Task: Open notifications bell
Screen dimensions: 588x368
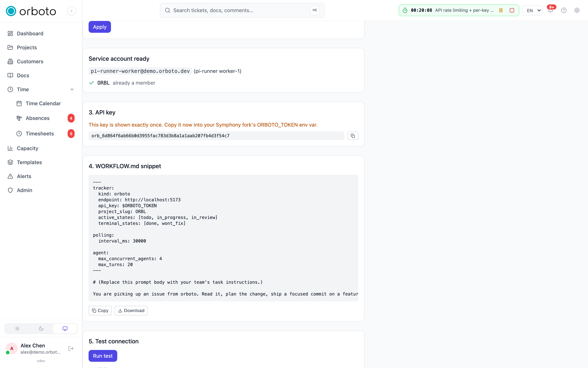Action: coord(550,10)
